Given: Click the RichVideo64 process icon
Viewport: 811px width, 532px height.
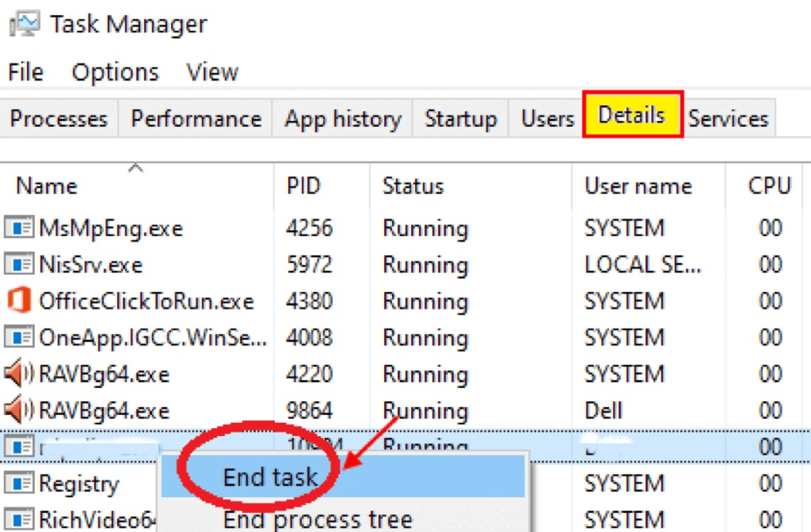Looking at the screenshot, I should (19, 519).
